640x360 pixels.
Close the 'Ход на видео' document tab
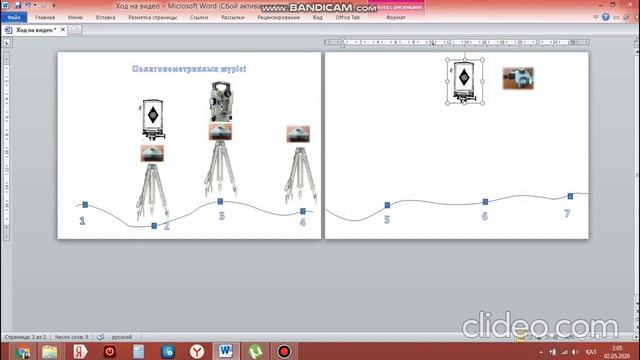tap(63, 30)
